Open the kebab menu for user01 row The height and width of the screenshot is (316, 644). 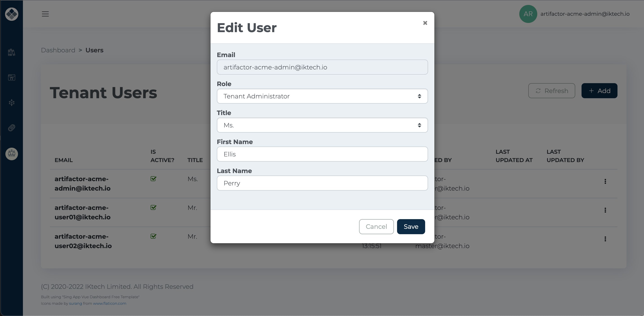(x=605, y=210)
